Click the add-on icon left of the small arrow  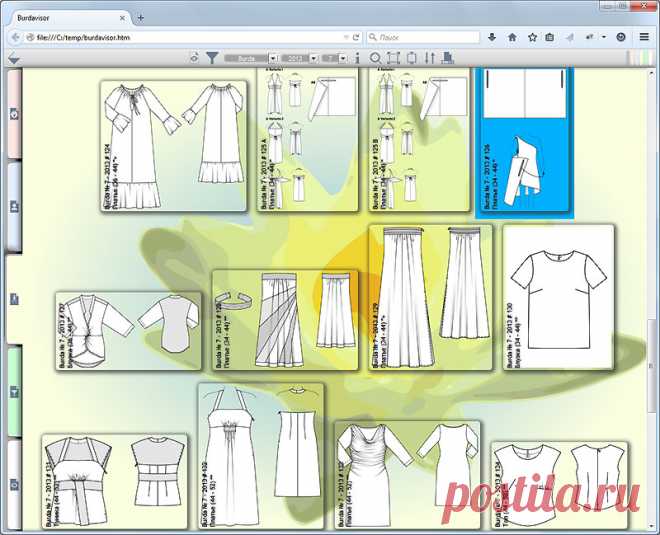(x=590, y=37)
